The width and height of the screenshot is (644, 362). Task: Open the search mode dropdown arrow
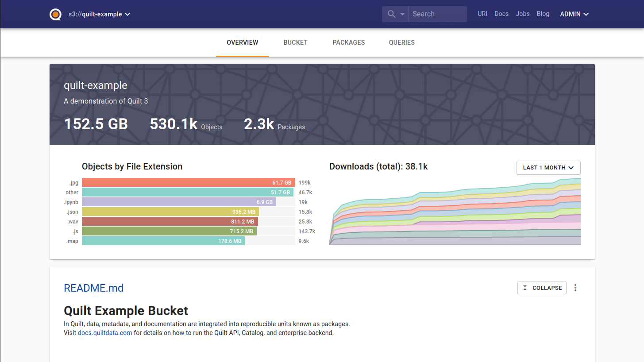point(402,14)
